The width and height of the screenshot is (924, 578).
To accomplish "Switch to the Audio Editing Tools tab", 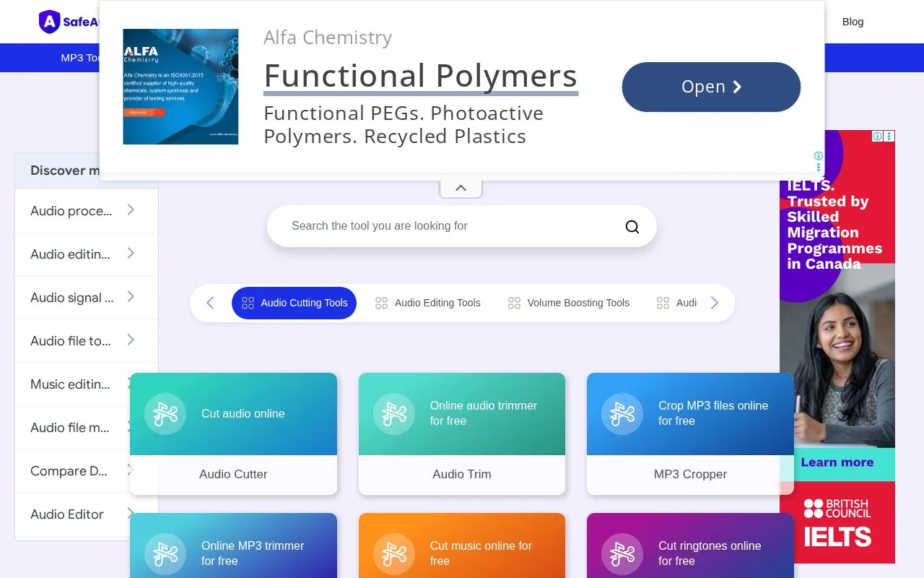I will pos(427,303).
